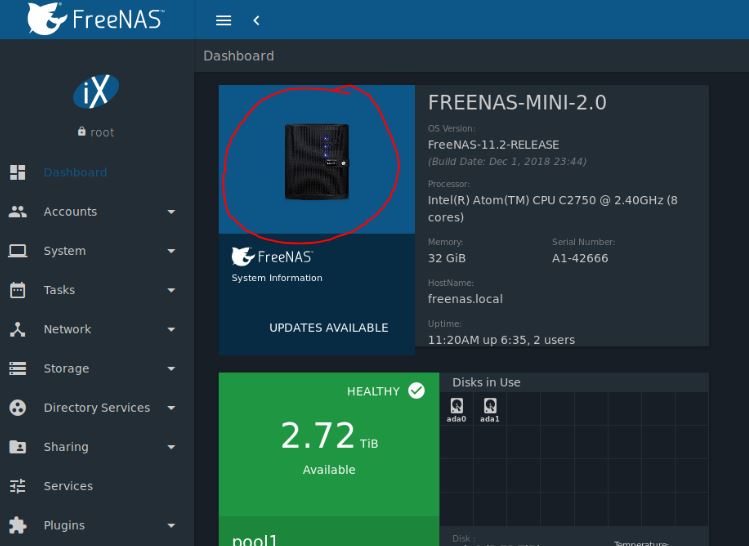749x546 pixels.
Task: Click the freenas.local hostname
Action: [465, 299]
